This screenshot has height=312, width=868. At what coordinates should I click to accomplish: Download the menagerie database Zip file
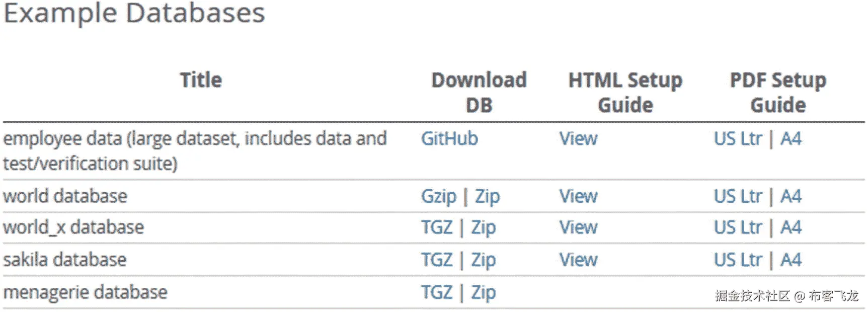(483, 292)
